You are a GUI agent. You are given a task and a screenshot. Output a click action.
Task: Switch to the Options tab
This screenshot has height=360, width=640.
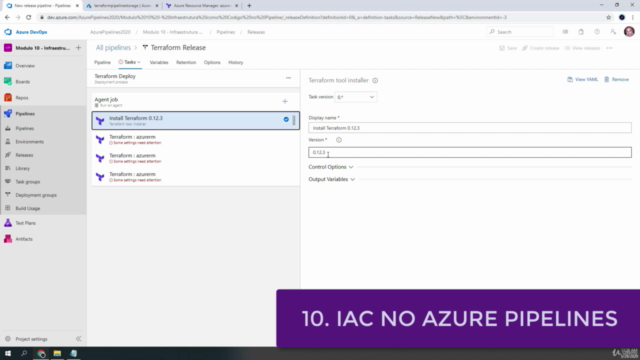212,62
